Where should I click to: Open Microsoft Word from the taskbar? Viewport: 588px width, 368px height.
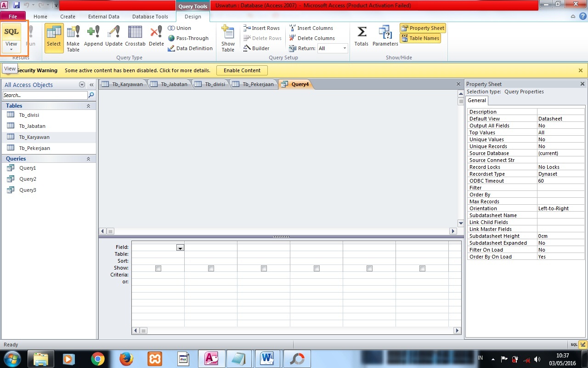267,359
